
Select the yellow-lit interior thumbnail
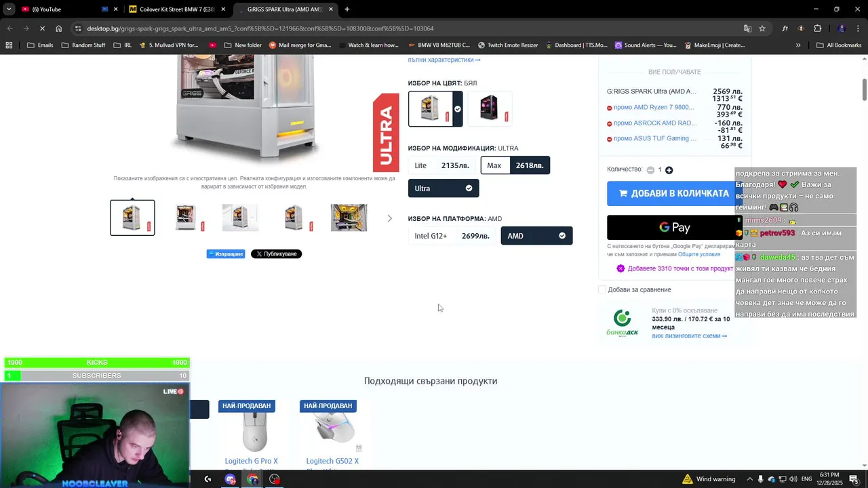coord(349,218)
